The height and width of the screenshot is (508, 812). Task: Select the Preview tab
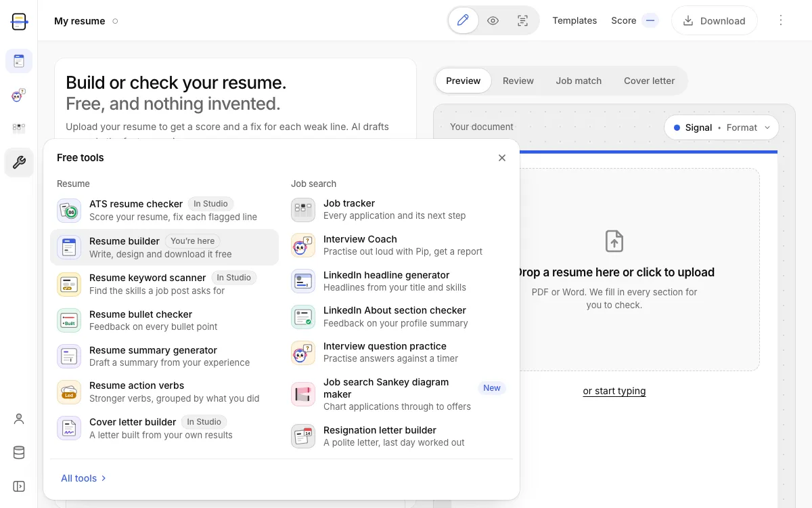[464, 81]
